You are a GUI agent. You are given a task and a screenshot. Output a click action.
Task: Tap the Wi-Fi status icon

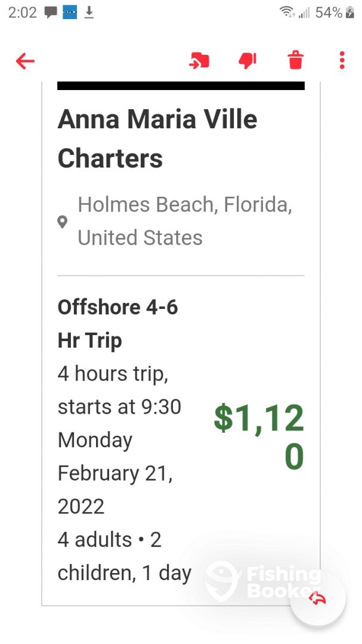[287, 13]
